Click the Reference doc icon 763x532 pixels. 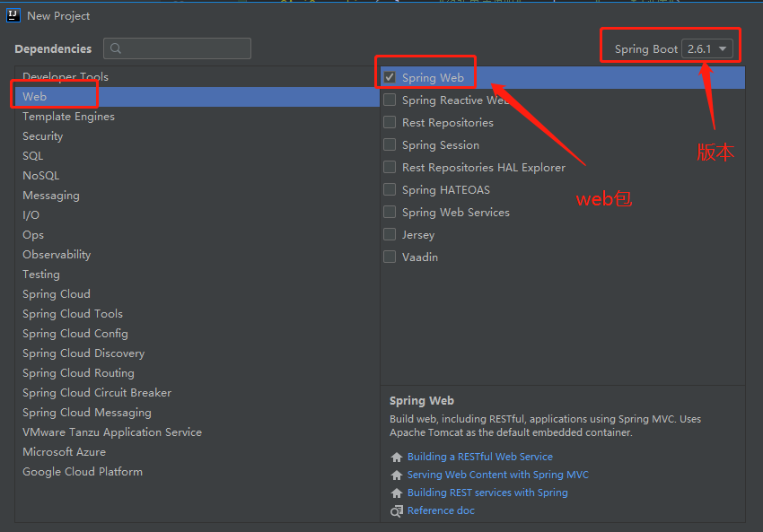click(397, 510)
